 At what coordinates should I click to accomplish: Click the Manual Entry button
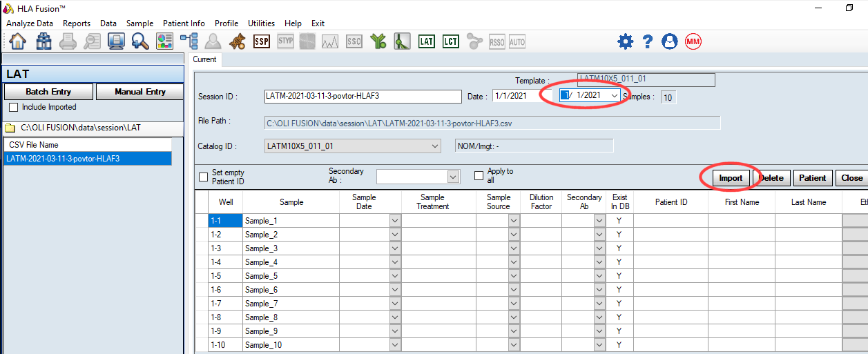(x=140, y=92)
